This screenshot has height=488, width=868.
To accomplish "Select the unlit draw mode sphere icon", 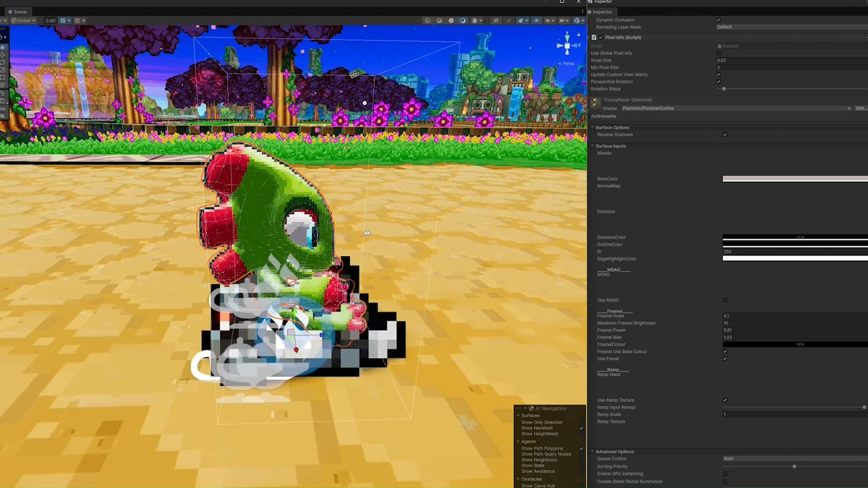I will coord(451,20).
